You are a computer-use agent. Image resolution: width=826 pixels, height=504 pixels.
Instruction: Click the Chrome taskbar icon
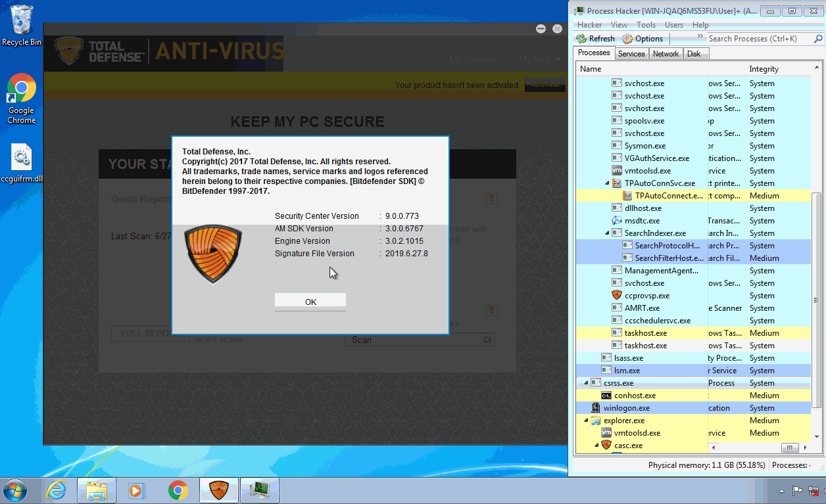click(178, 490)
